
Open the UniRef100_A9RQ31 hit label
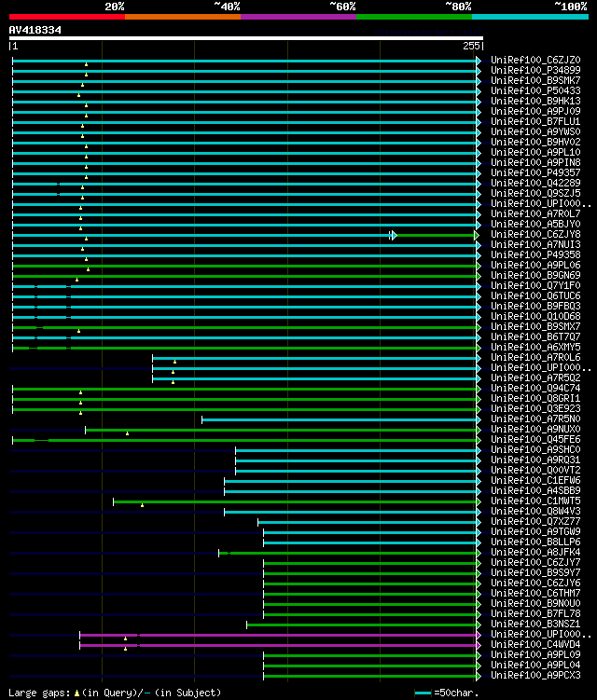(535, 460)
